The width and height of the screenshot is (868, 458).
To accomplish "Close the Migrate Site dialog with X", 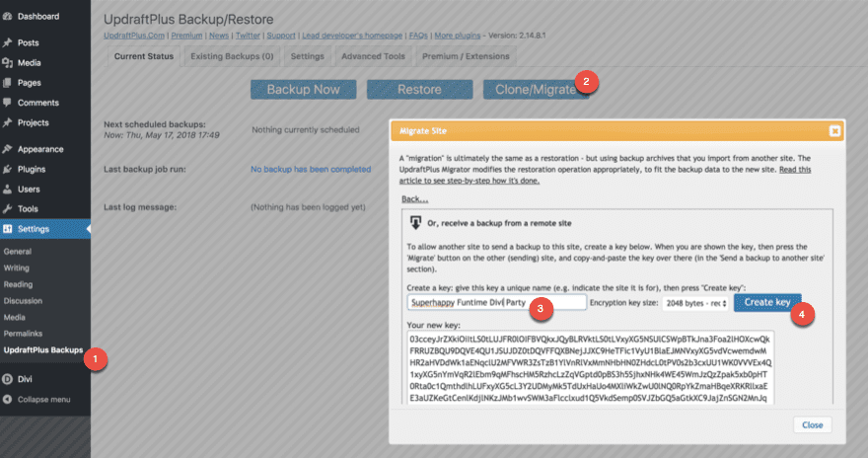I will pyautogui.click(x=834, y=130).
